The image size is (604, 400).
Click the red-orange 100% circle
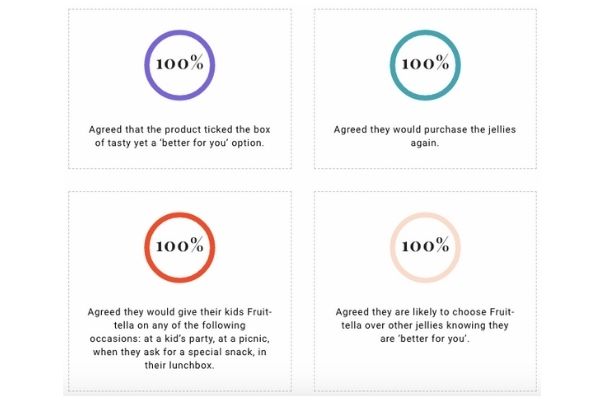180,247
